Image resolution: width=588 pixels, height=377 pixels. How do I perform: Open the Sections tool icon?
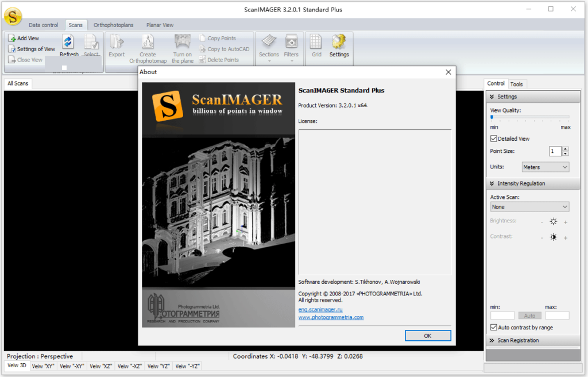269,43
